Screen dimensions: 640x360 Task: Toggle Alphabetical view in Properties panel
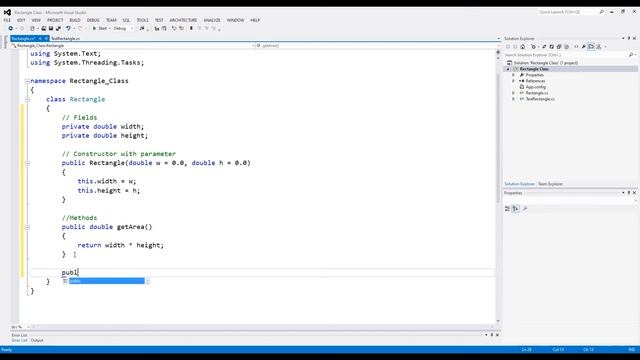516,209
